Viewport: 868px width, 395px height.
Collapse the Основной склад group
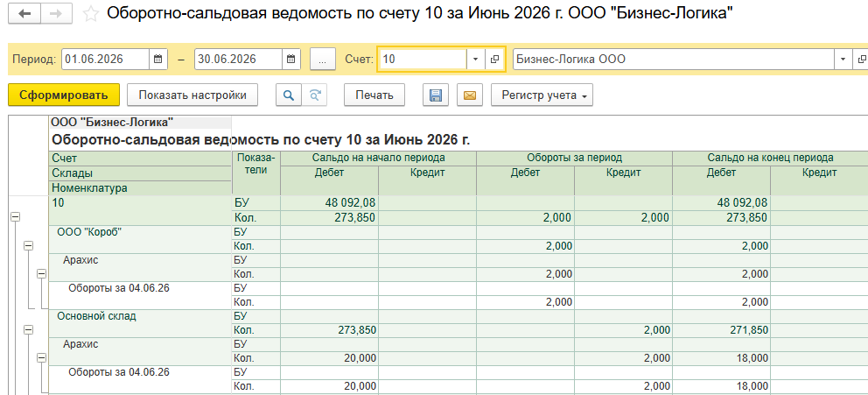point(28,329)
